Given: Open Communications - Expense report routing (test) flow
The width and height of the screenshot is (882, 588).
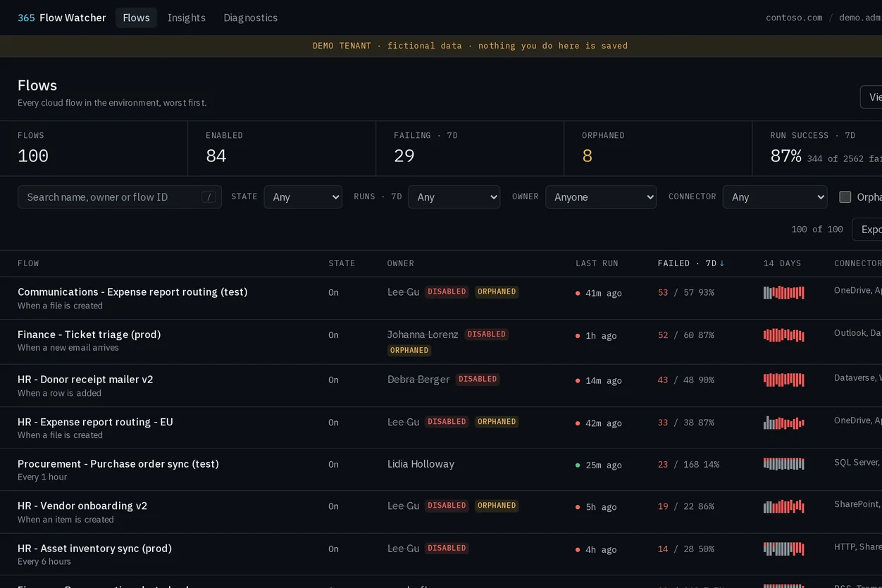Looking at the screenshot, I should tap(132, 292).
